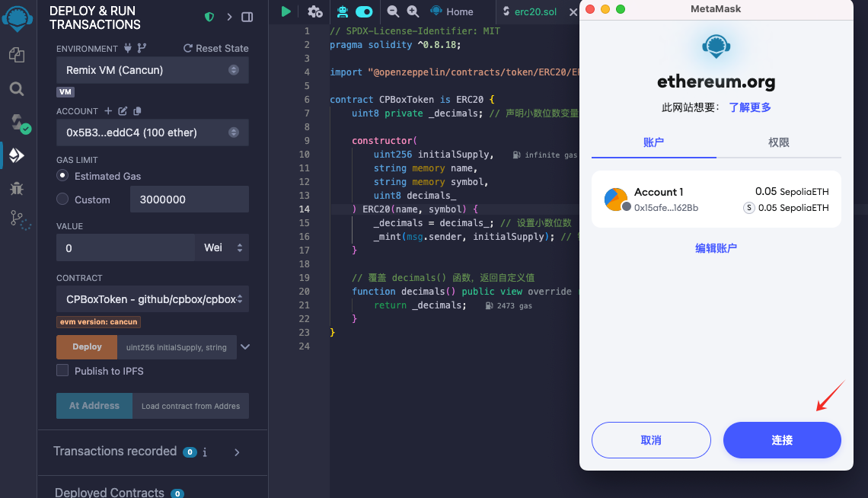Open the File explorer sidebar icon

pyautogui.click(x=17, y=55)
